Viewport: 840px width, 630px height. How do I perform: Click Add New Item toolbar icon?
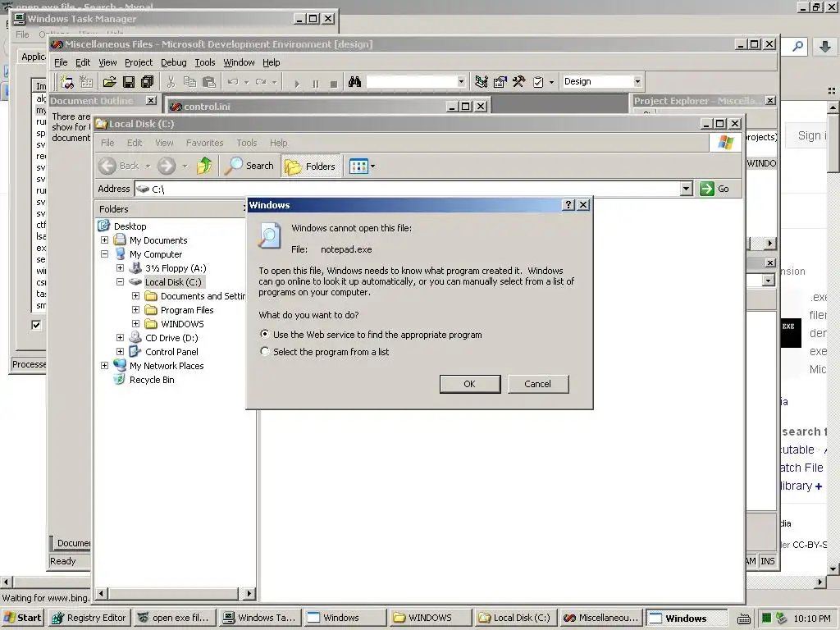[x=86, y=82]
